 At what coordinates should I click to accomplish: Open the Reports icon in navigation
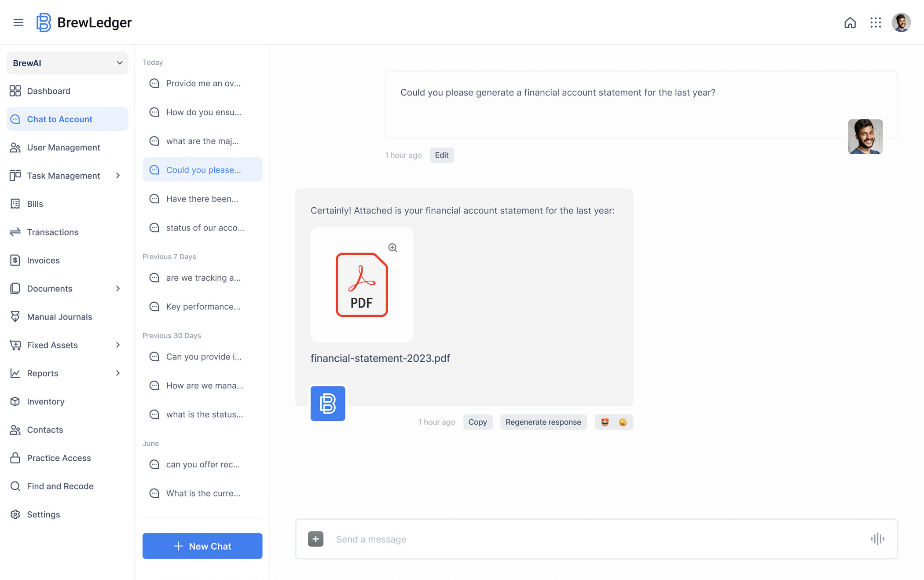(15, 373)
